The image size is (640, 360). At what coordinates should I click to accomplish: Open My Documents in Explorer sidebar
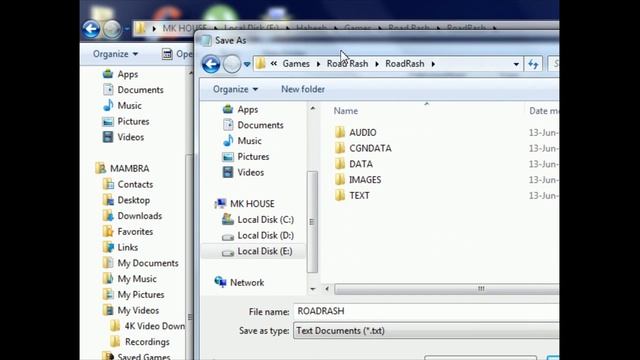(x=140, y=263)
